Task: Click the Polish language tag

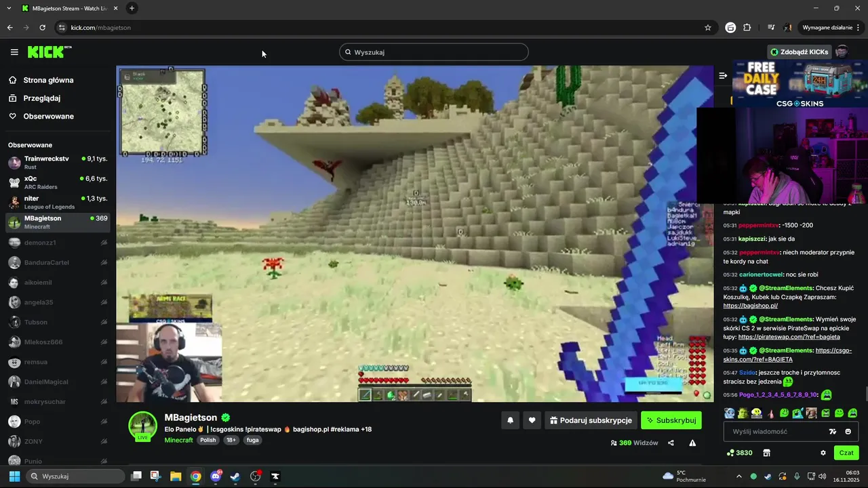Action: [208, 440]
